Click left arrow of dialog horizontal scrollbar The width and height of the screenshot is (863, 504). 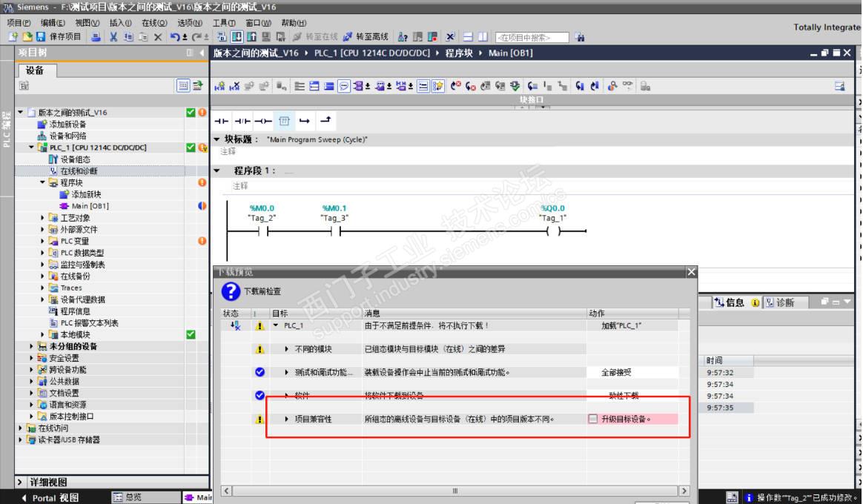tap(227, 491)
